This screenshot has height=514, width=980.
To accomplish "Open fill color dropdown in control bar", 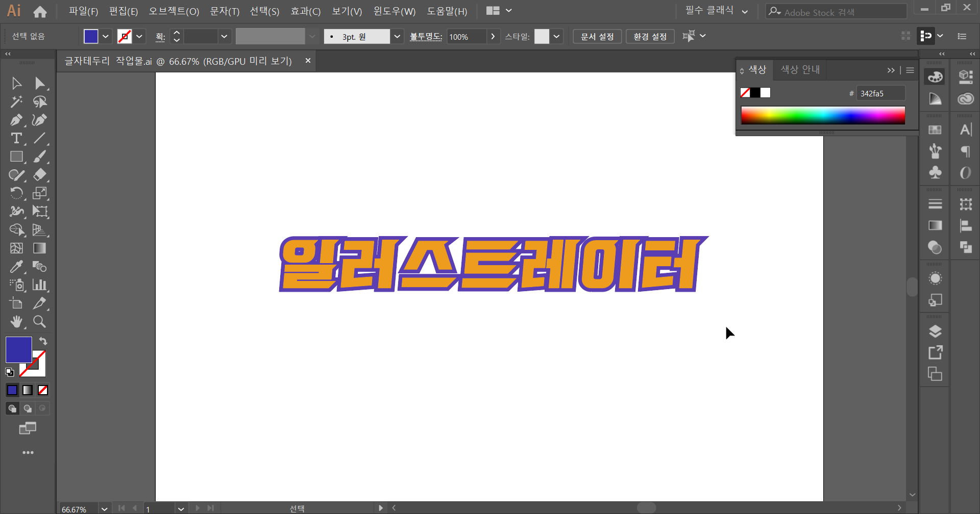I will (x=106, y=36).
